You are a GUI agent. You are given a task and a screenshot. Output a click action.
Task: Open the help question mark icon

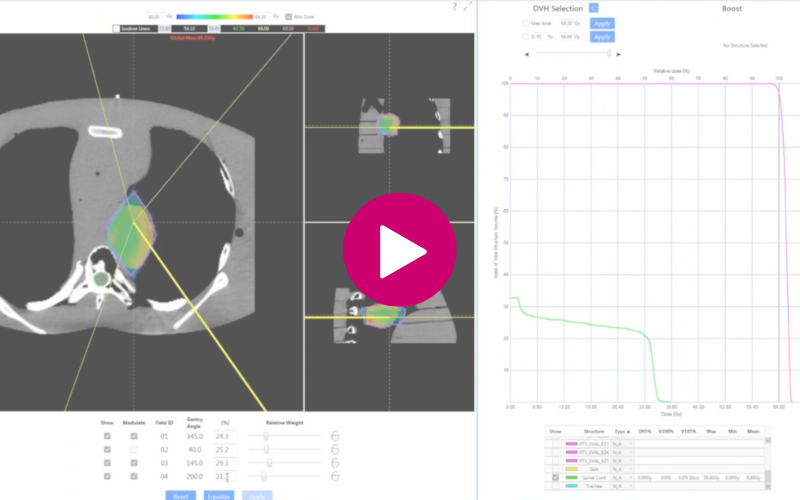(454, 6)
